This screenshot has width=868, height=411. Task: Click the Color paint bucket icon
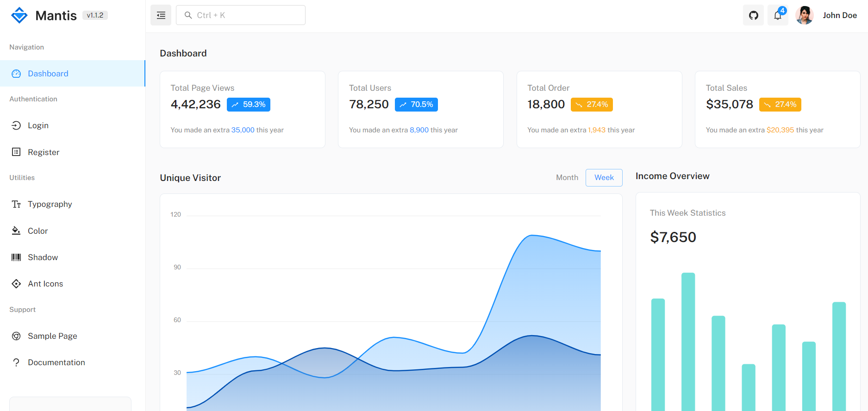point(16,230)
